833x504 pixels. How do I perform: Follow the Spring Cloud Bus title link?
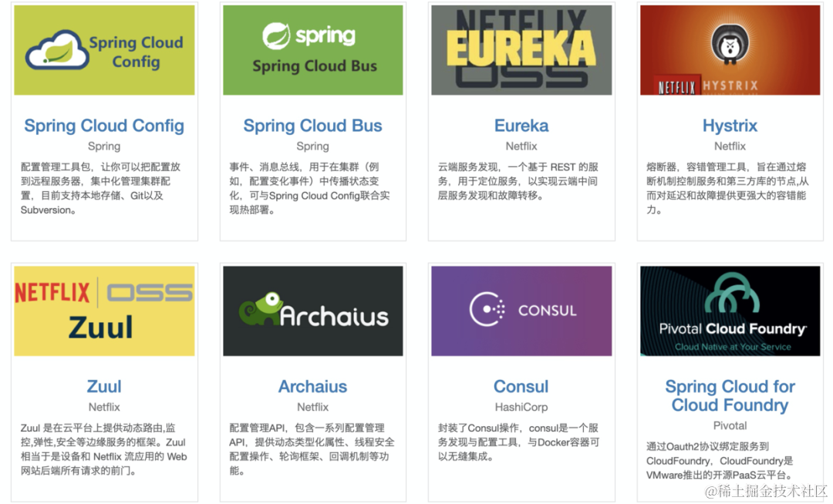(x=313, y=126)
